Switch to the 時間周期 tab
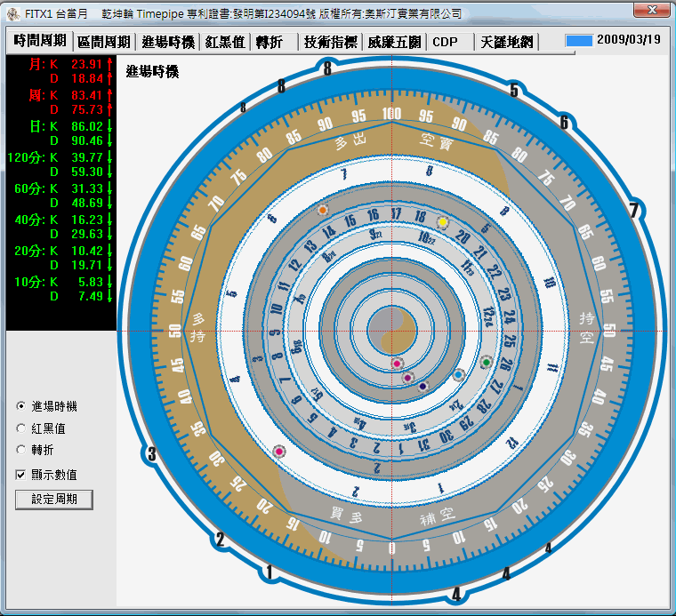This screenshot has width=676, height=616. pyautogui.click(x=40, y=41)
